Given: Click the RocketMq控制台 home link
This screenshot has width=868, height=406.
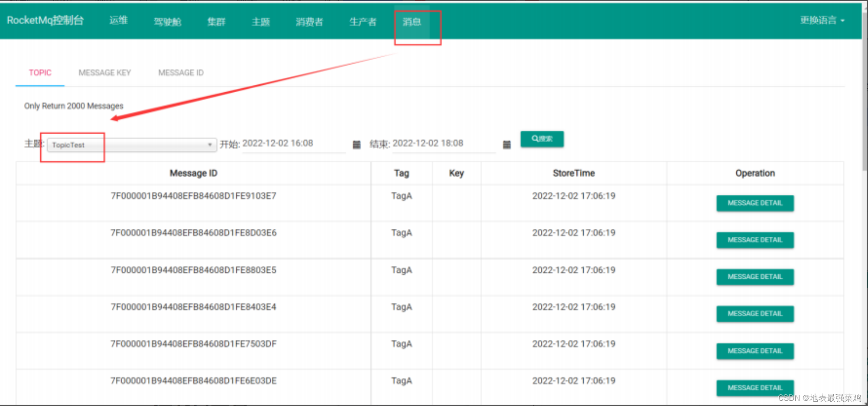Looking at the screenshot, I should [46, 20].
